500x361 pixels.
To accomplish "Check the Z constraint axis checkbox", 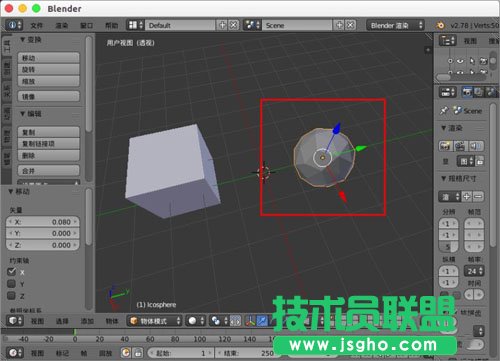I will [x=12, y=296].
